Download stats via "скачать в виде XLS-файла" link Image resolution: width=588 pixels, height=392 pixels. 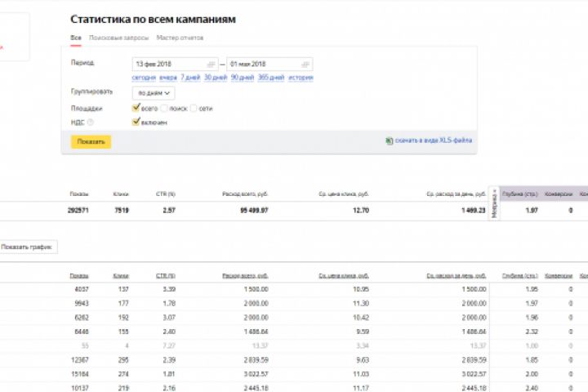click(x=434, y=140)
